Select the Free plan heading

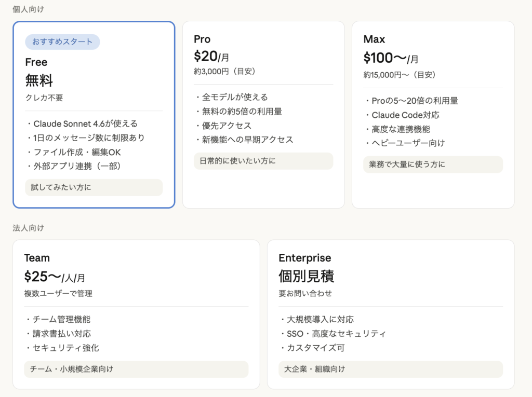36,62
